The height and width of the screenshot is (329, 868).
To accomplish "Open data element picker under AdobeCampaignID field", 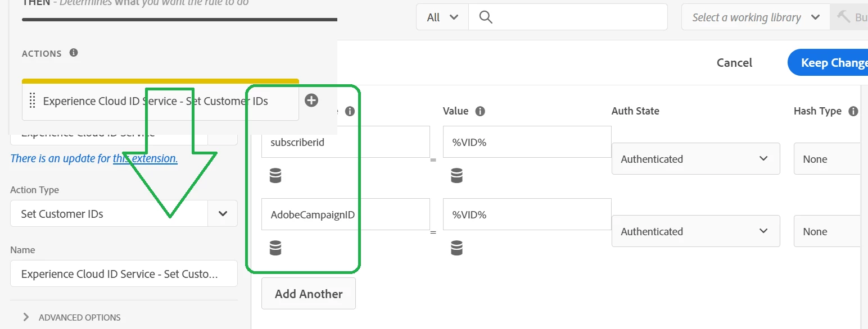I will click(x=275, y=248).
